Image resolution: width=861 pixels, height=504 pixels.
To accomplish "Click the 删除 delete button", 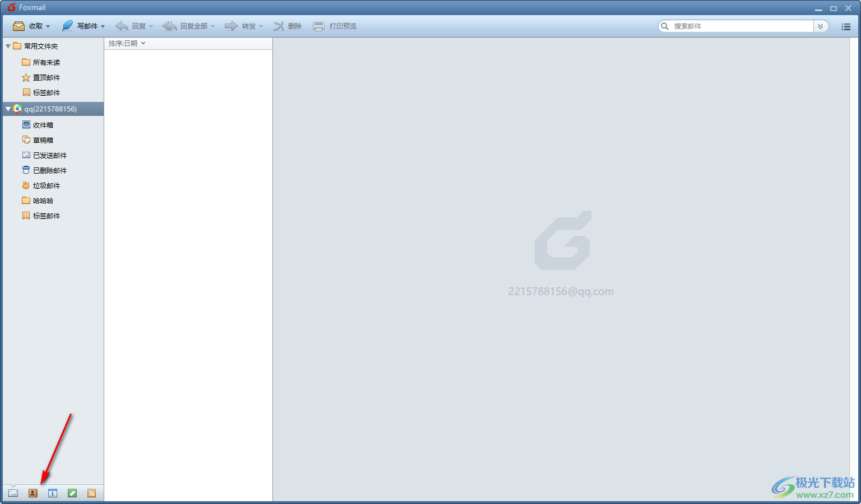I will tap(288, 26).
